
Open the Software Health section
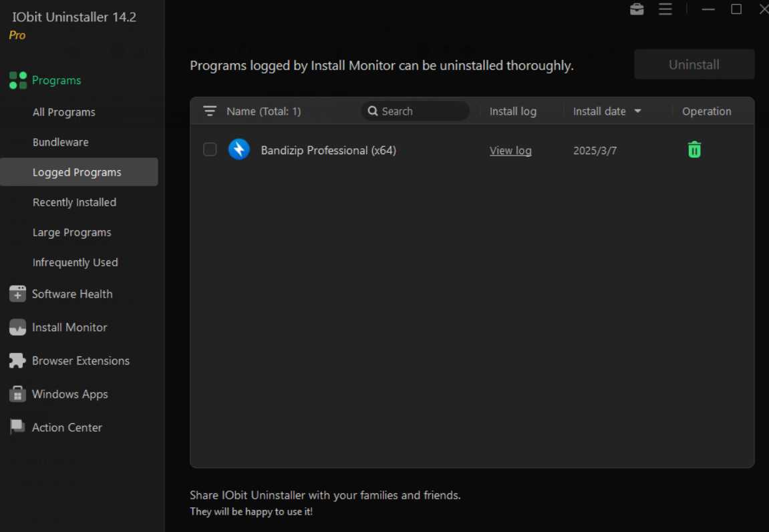tap(72, 294)
